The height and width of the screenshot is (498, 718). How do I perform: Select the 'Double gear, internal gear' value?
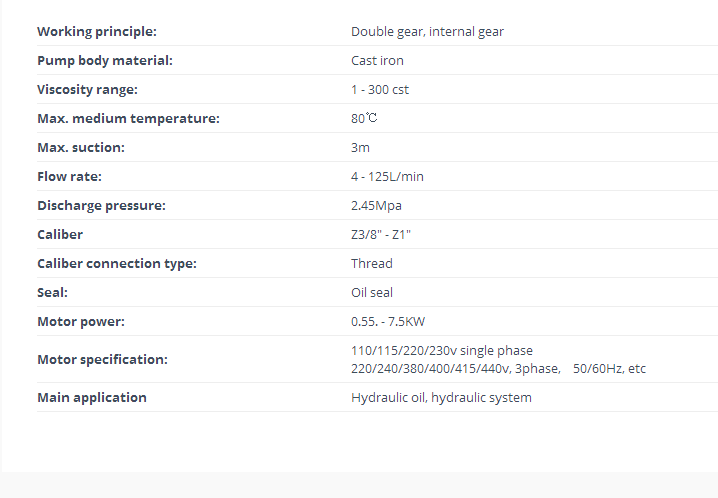(427, 32)
